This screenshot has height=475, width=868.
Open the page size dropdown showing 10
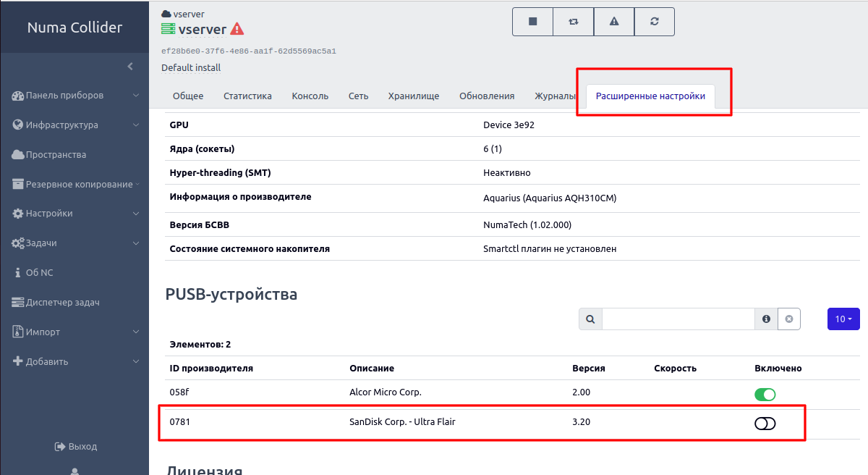tap(843, 319)
